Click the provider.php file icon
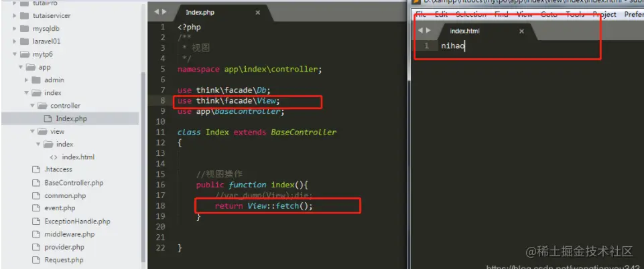 pyautogui.click(x=36, y=248)
